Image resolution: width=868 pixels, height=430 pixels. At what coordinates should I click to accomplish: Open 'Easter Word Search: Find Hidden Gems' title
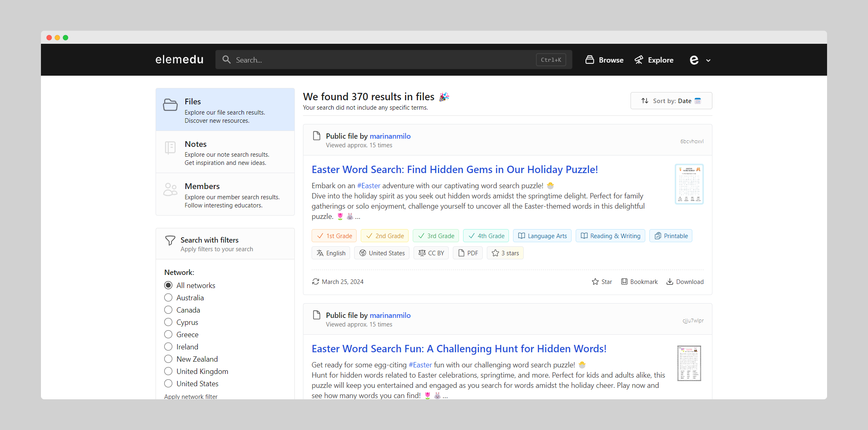click(x=454, y=169)
